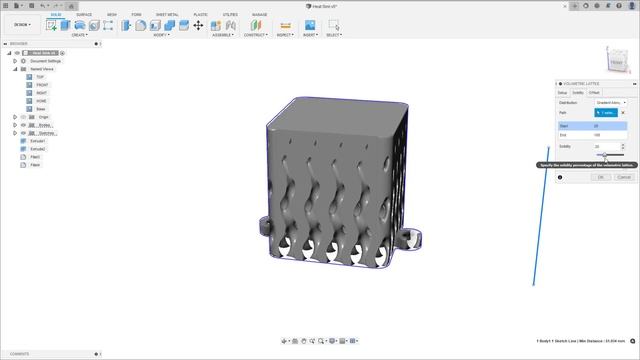Select the Offset Face tool in Modify
This screenshot has height=360, width=640.
click(x=184, y=25)
